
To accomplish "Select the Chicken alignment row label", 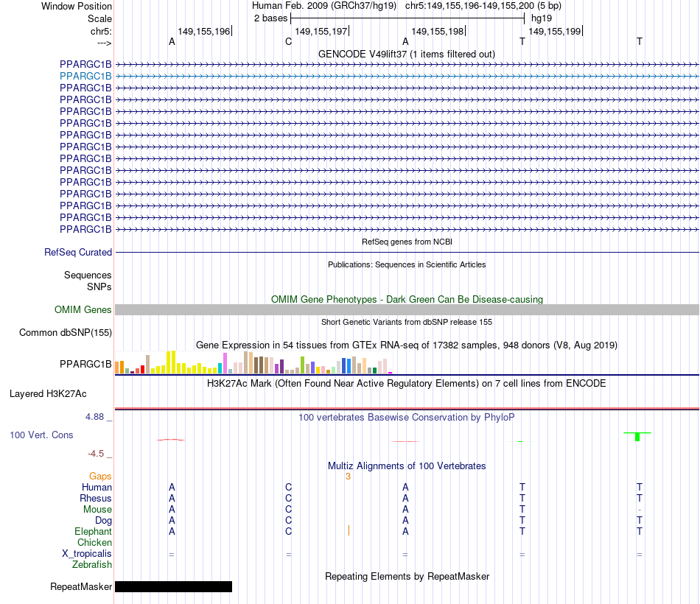I will tap(94, 542).
